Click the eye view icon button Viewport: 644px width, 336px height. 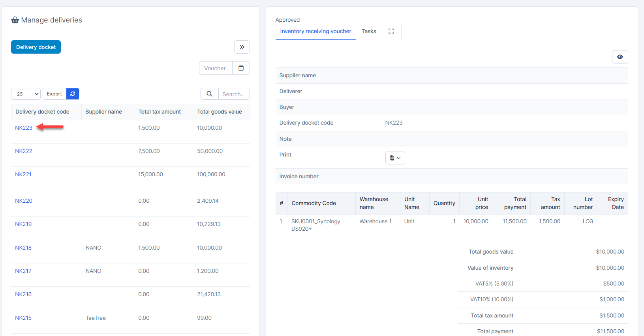(620, 57)
